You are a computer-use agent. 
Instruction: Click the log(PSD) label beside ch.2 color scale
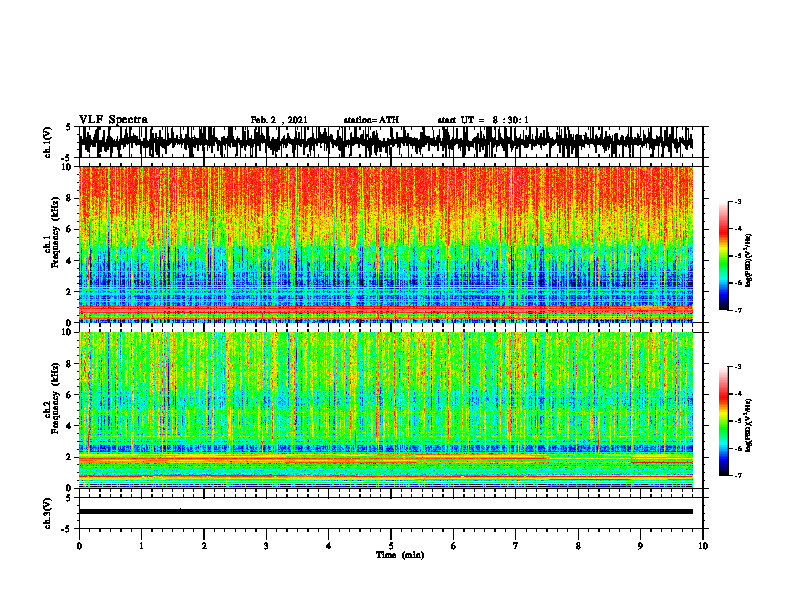pos(748,426)
